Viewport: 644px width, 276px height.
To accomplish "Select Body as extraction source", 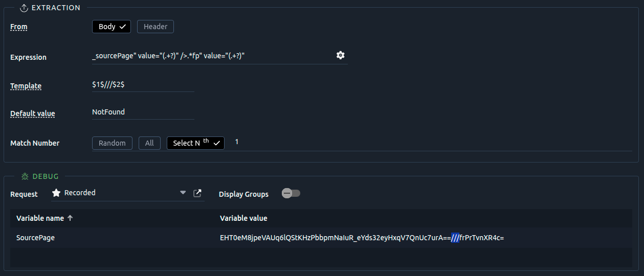I will [x=111, y=27].
